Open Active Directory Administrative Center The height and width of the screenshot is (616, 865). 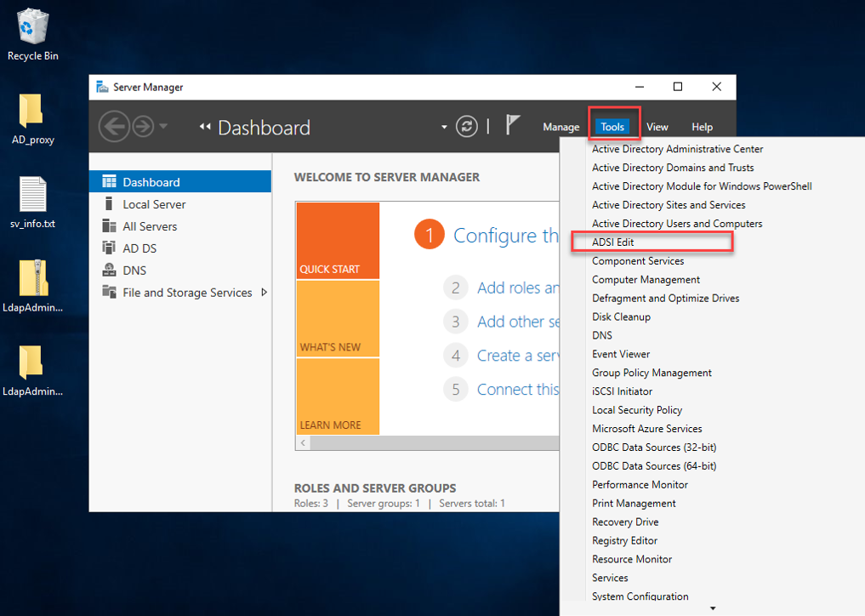click(677, 149)
